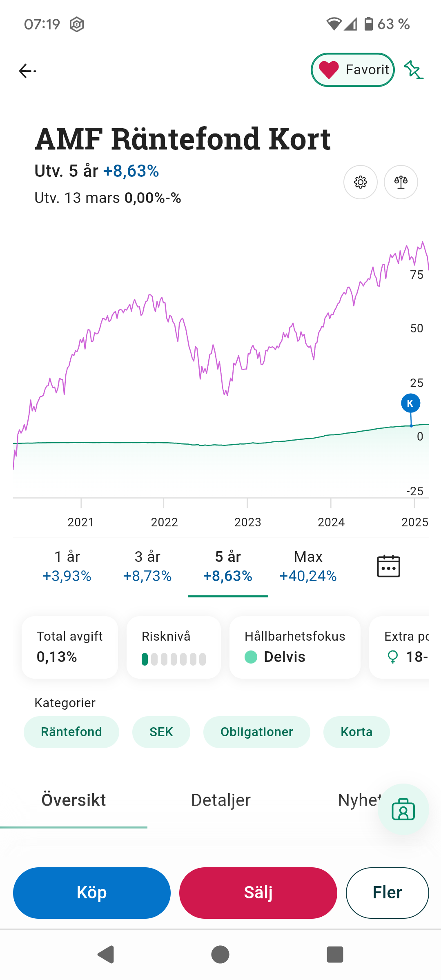Open the Hållbarhetsfokus Delvis card

(295, 647)
